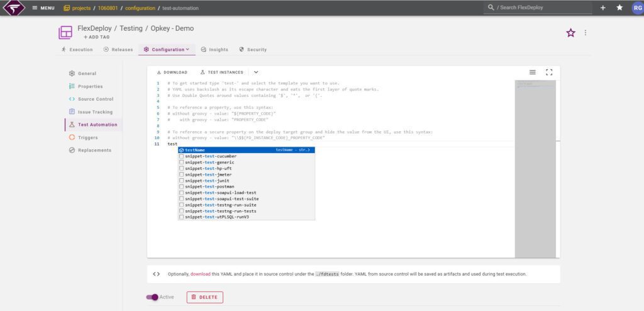Open the RG user avatar menu
The width and height of the screenshot is (644, 311).
(637, 8)
